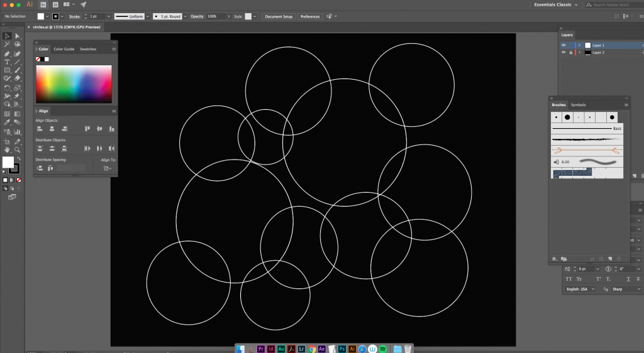Image resolution: width=644 pixels, height=353 pixels.
Task: Swap fill and stroke arrows
Action: tap(18, 159)
